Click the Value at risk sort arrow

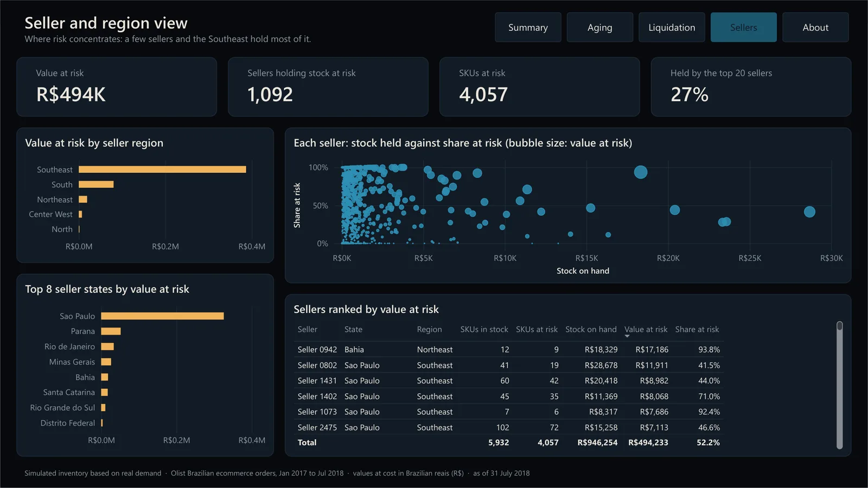627,336
